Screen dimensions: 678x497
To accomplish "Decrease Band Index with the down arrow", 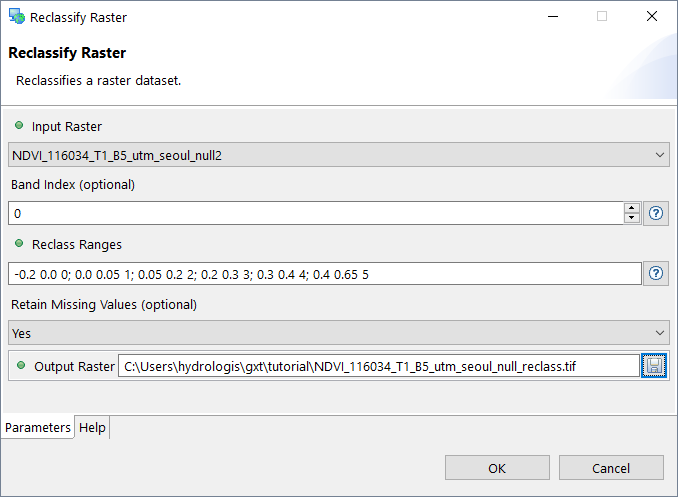I will pyautogui.click(x=631, y=218).
